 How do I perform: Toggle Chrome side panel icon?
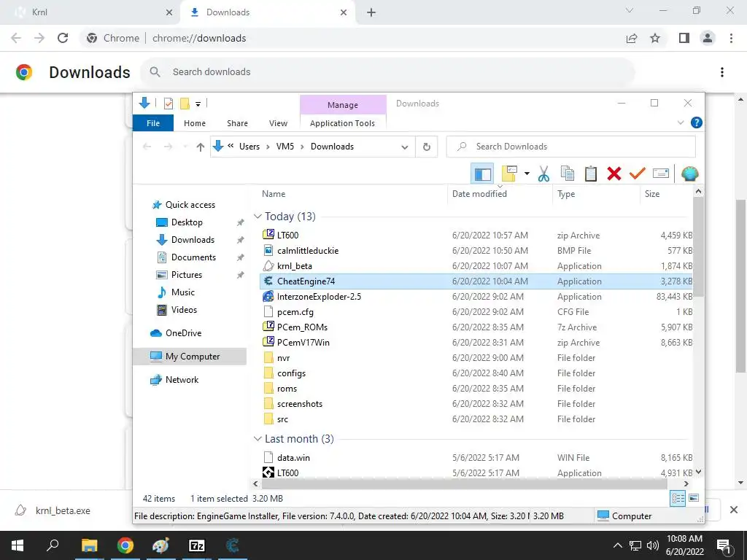click(x=684, y=38)
